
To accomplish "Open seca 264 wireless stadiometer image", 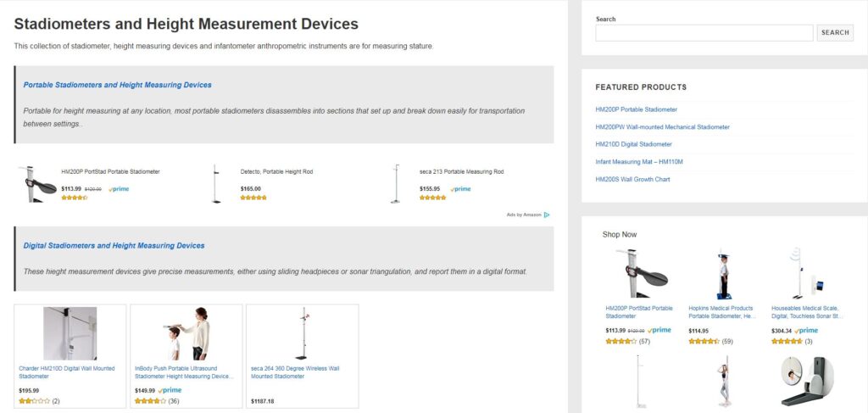I will coord(302,333).
